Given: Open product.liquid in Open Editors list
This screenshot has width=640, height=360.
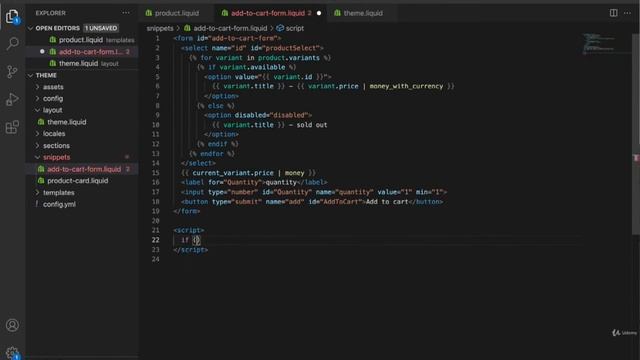Looking at the screenshot, I should click(x=81, y=40).
